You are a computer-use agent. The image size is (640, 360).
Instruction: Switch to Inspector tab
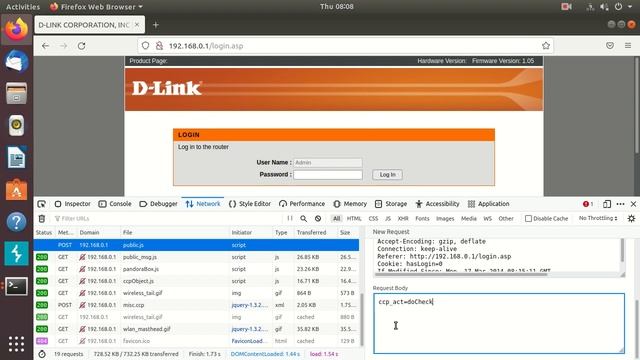[73, 204]
